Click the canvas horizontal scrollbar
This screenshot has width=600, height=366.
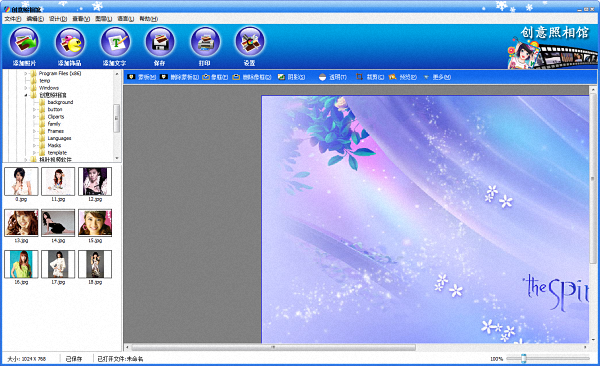355,347
